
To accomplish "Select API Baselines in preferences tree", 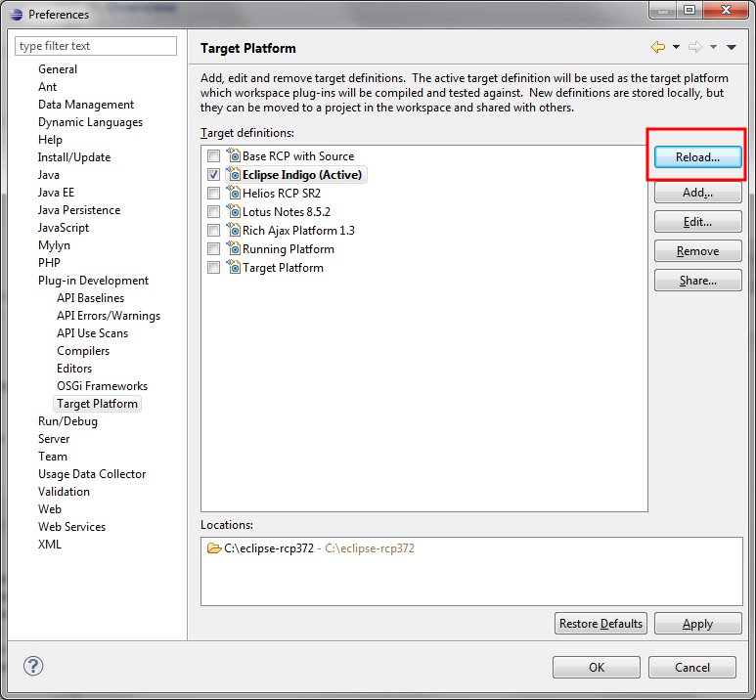I will (90, 298).
